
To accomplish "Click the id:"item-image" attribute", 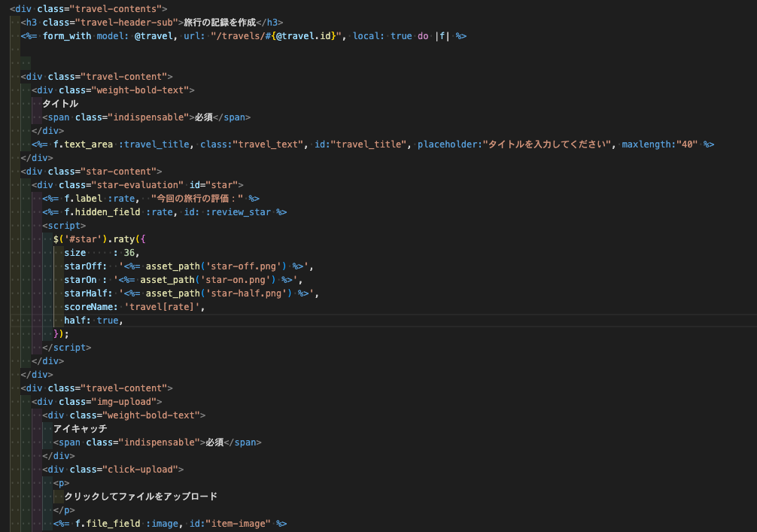I will (x=230, y=522).
